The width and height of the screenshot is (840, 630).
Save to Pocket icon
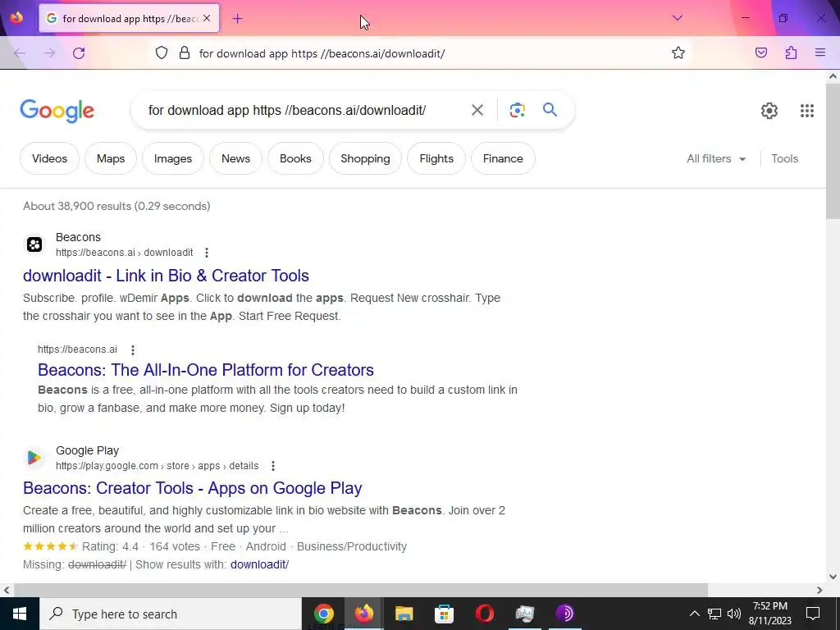point(760,52)
